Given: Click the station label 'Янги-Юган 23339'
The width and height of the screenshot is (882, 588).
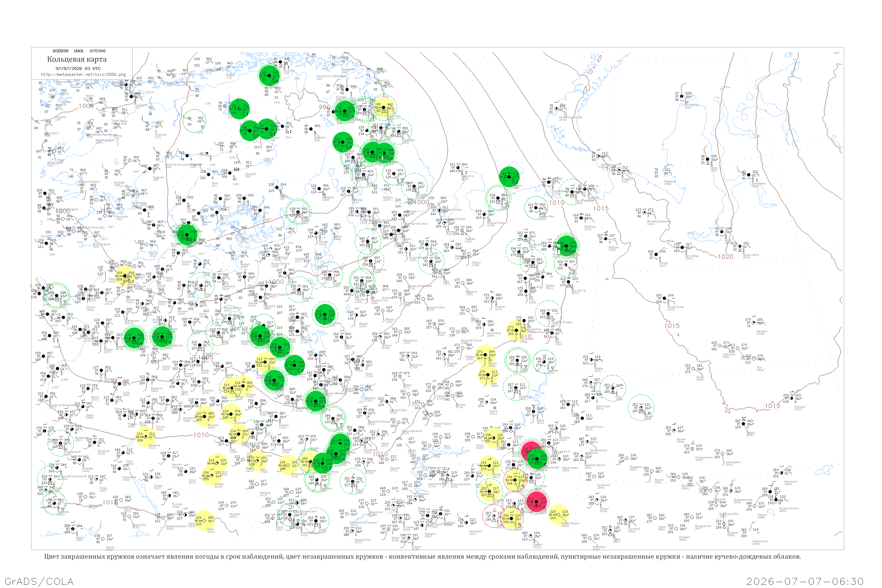Looking at the screenshot, I should click(692, 257).
